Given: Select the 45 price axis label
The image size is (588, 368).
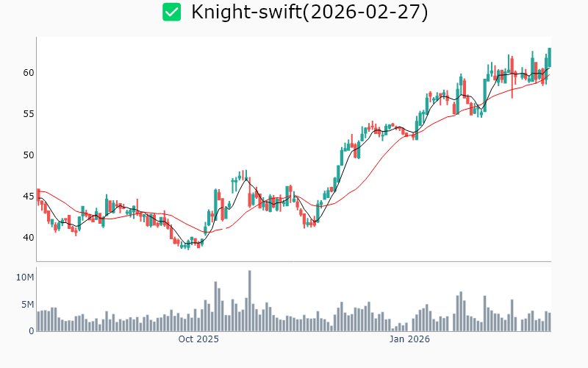Looking at the screenshot, I should [29, 196].
